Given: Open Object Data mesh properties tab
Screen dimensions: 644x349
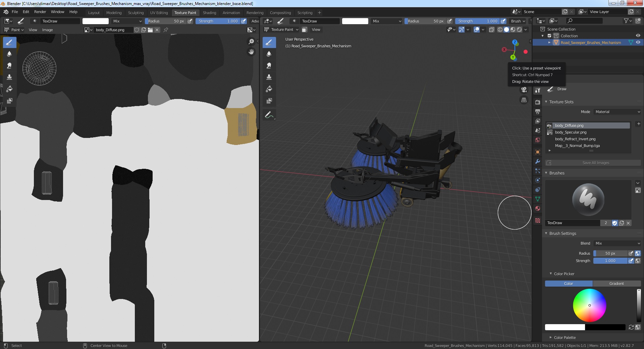Looking at the screenshot, I should pyautogui.click(x=538, y=199).
